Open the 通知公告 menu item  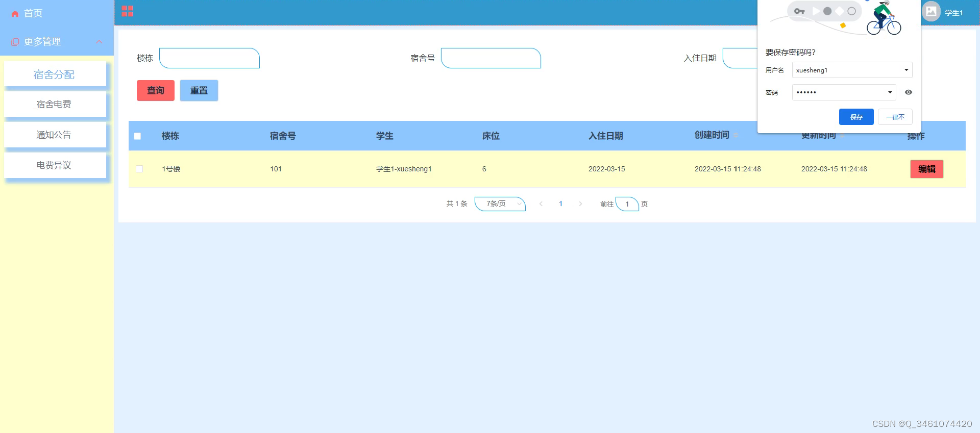55,135
